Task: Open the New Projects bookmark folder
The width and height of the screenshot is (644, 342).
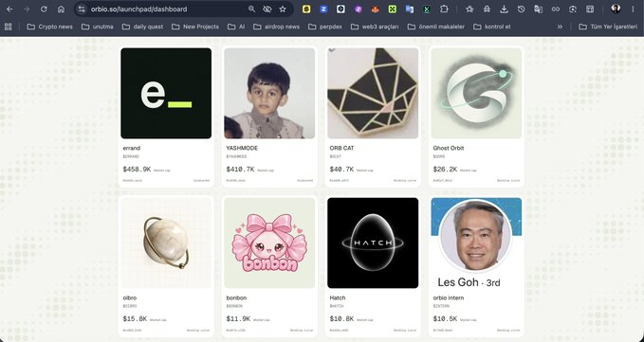Action: point(195,27)
